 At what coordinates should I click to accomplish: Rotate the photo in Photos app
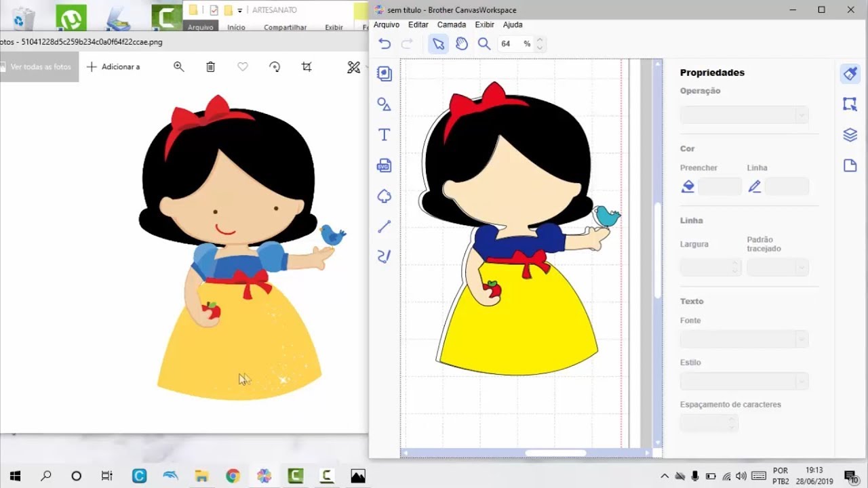275,66
